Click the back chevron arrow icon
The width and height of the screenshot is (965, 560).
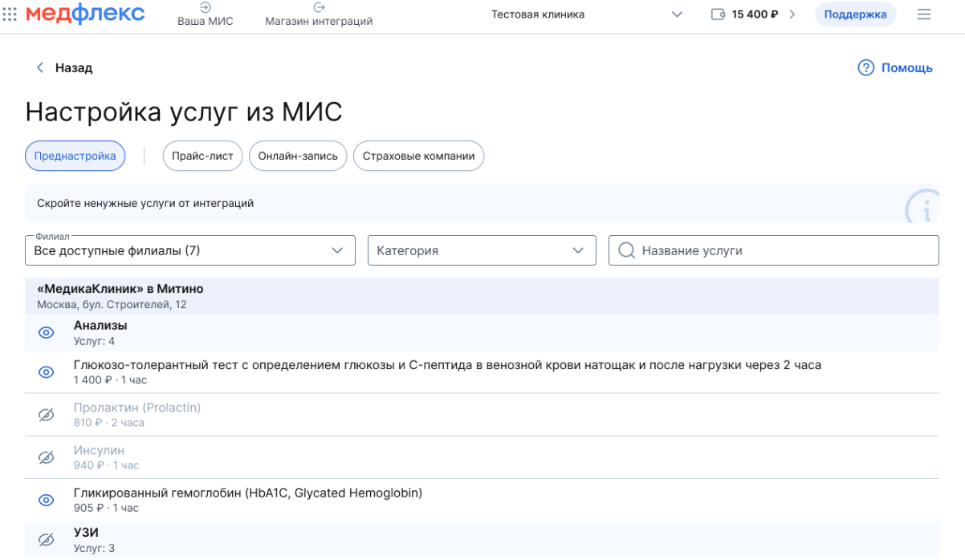(x=40, y=68)
